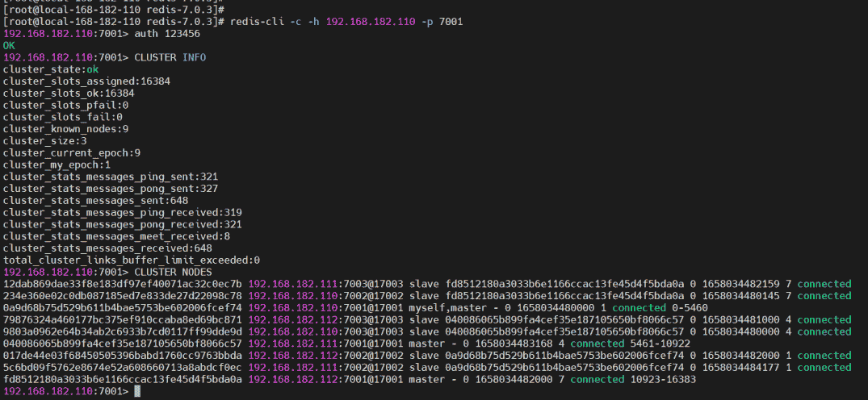Click the cursor block at the final prompt
The width and height of the screenshot is (868, 400).
(x=138, y=391)
